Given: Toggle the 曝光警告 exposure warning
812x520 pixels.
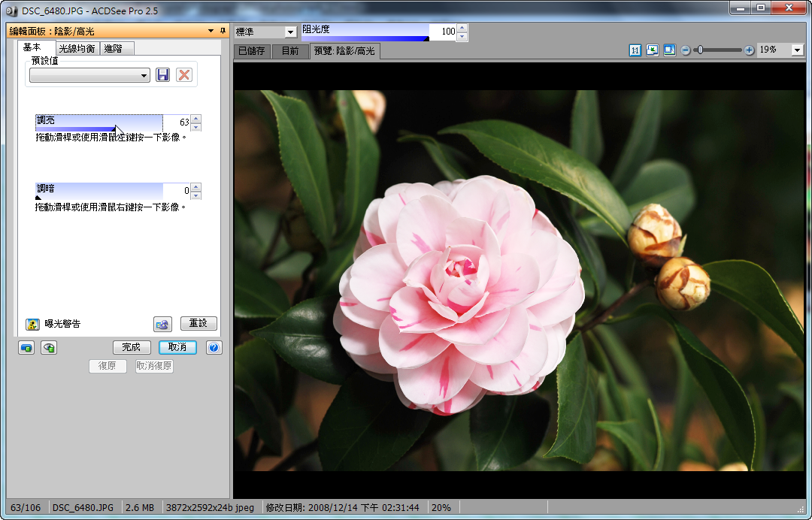Looking at the screenshot, I should 33,324.
